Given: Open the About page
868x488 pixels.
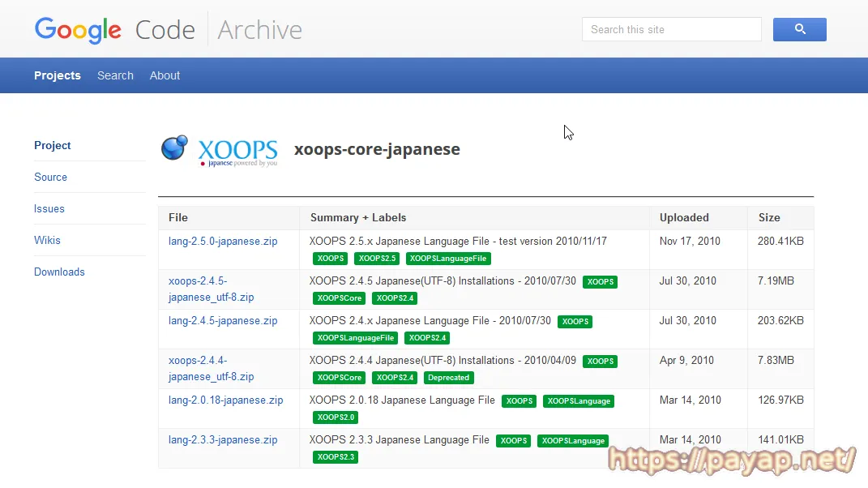Looking at the screenshot, I should tap(165, 75).
